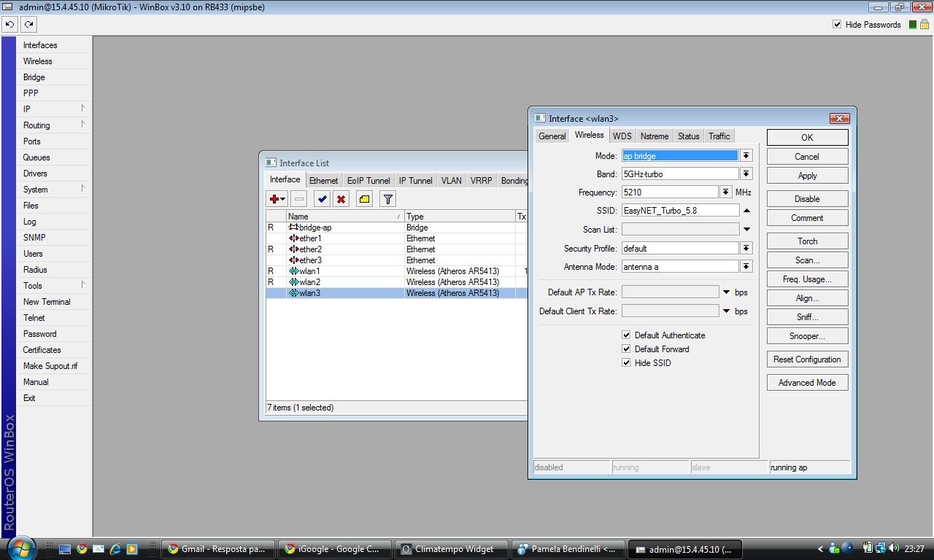Toggle the Hide SSID checkbox
Viewport: 934px width, 560px height.
(626, 362)
